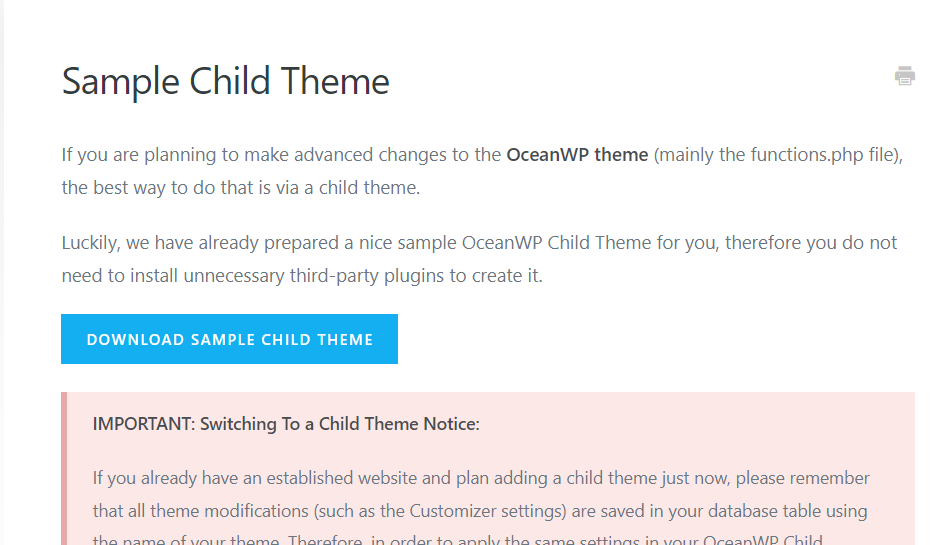Click the dark pink notice left border
Image resolution: width=946 pixels, height=545 pixels.
pyautogui.click(x=64, y=468)
